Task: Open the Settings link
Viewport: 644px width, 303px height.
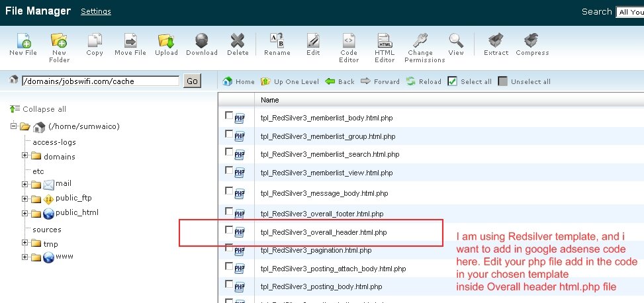Action: pos(96,11)
